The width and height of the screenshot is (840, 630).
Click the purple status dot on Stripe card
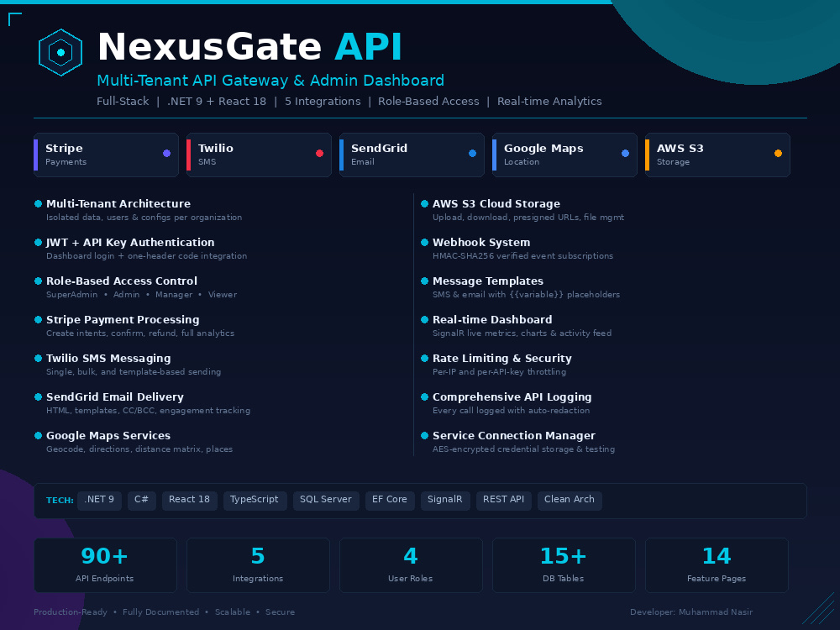point(166,153)
